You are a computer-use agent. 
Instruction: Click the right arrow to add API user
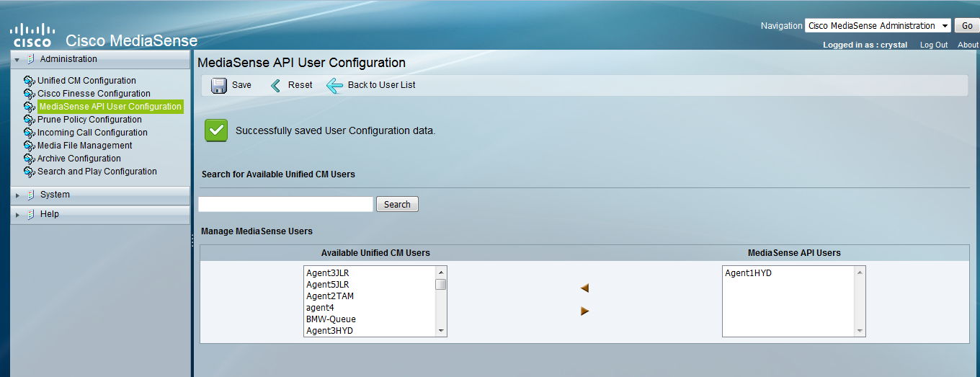[584, 311]
